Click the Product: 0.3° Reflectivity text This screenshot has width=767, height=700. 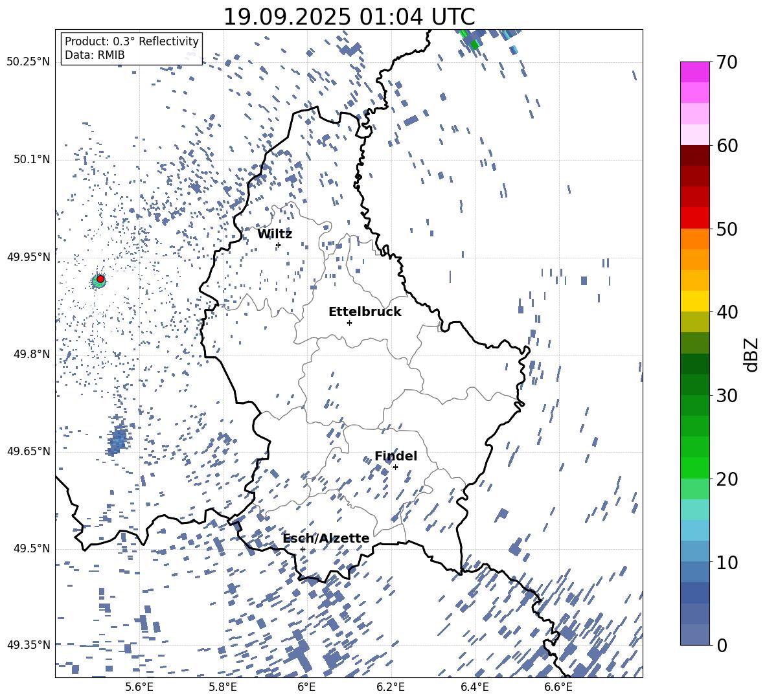132,41
